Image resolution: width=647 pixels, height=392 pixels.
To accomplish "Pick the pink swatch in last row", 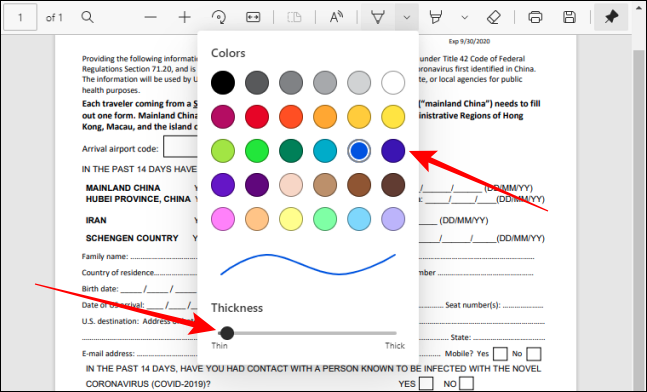I will pos(223,219).
